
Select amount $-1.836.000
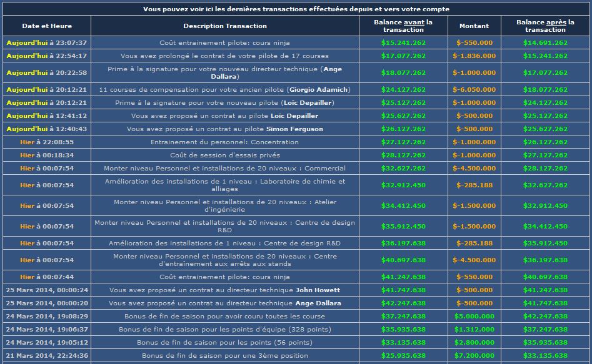point(474,56)
